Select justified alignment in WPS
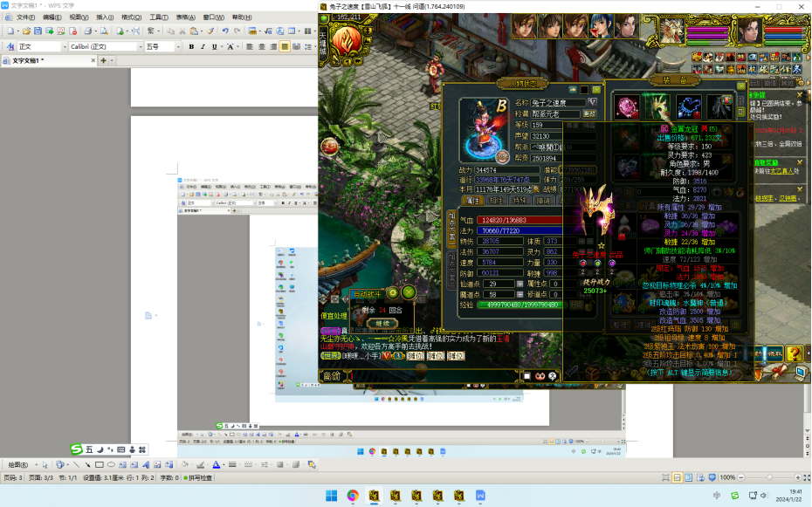This screenshot has width=812, height=507. coord(285,46)
